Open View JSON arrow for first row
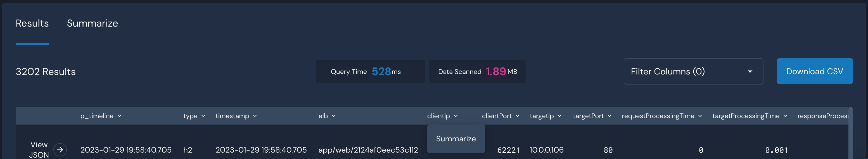 click(x=60, y=149)
